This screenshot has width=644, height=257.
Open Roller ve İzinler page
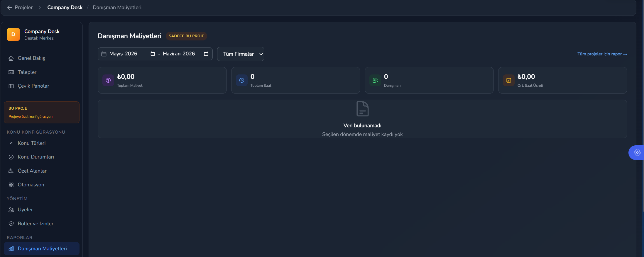pyautogui.click(x=42, y=224)
